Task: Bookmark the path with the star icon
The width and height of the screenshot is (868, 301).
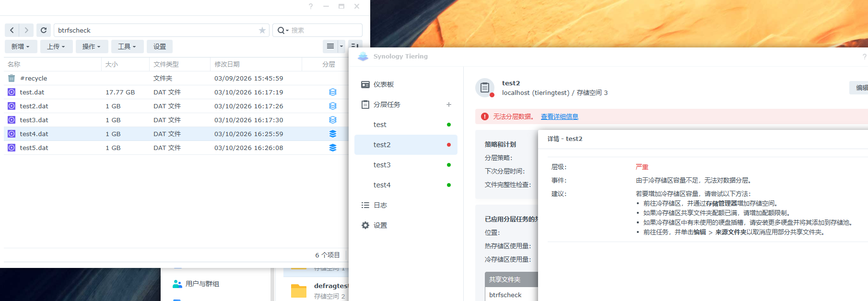Action: click(262, 30)
